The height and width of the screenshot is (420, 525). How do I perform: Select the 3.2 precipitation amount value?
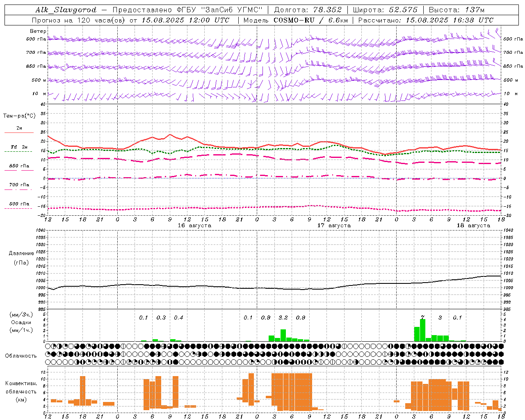(x=283, y=318)
